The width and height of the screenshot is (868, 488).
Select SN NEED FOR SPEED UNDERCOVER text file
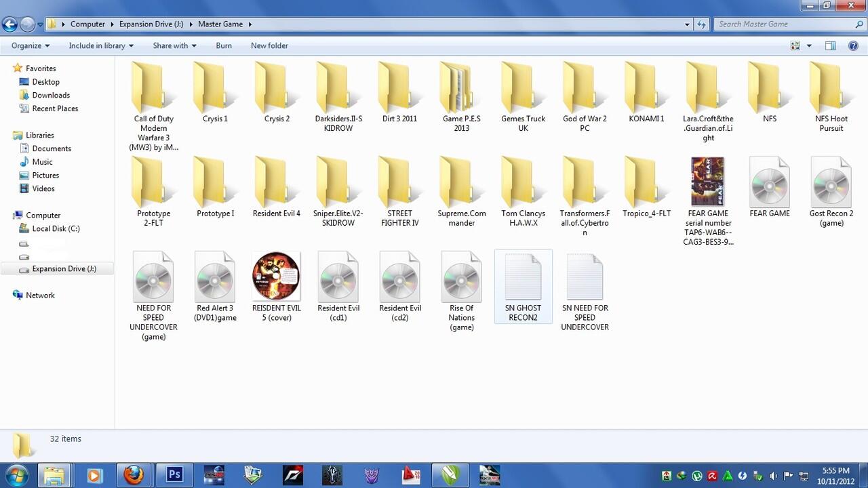click(x=585, y=291)
